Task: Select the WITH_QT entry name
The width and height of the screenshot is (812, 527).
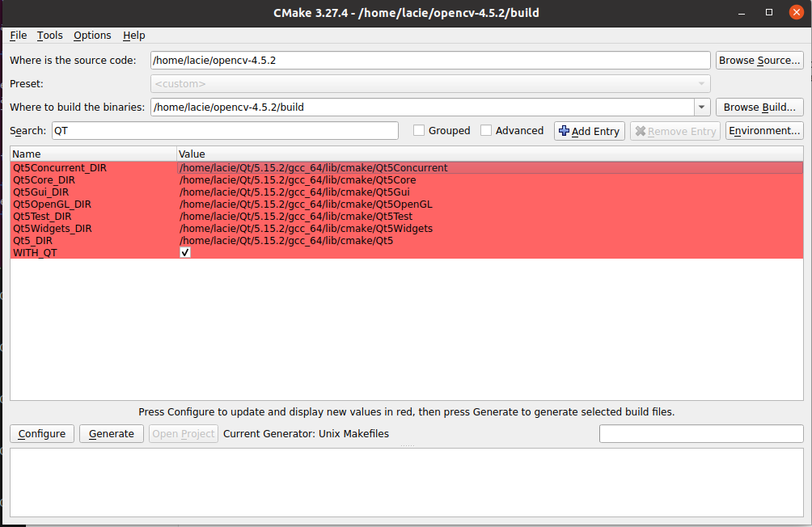Action: (x=35, y=253)
